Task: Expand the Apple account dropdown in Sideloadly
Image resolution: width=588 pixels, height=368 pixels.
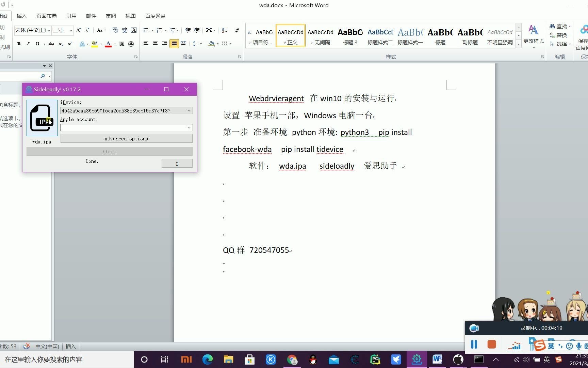Action: click(x=189, y=127)
